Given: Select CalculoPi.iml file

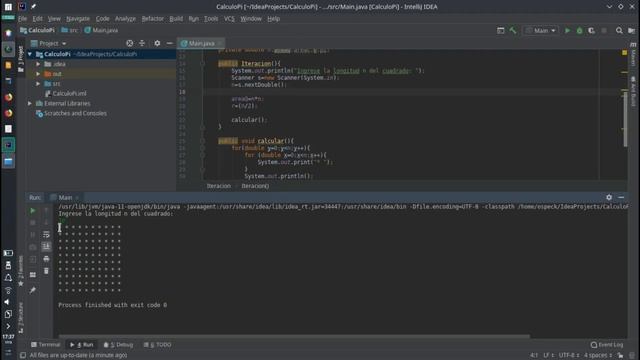Looking at the screenshot, I should pyautogui.click(x=69, y=93).
